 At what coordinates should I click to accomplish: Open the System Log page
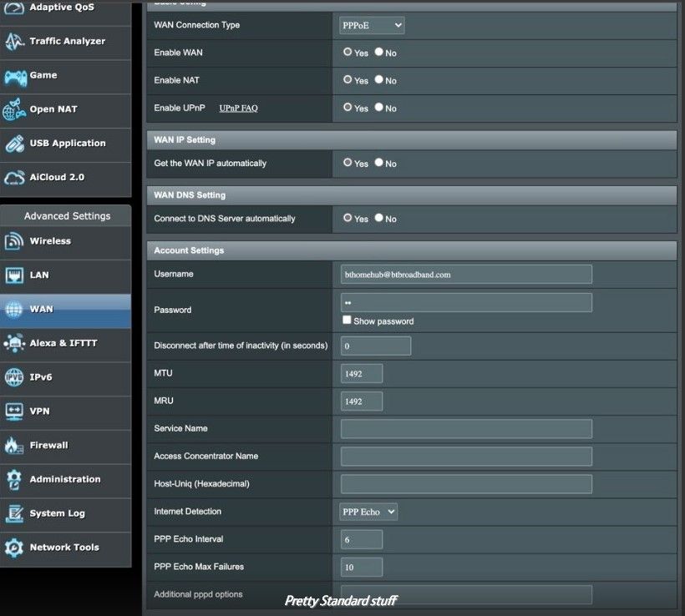click(x=57, y=513)
